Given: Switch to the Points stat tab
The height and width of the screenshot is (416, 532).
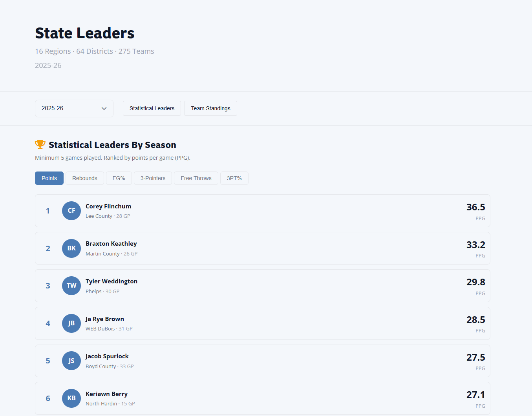Looking at the screenshot, I should click(x=49, y=178).
